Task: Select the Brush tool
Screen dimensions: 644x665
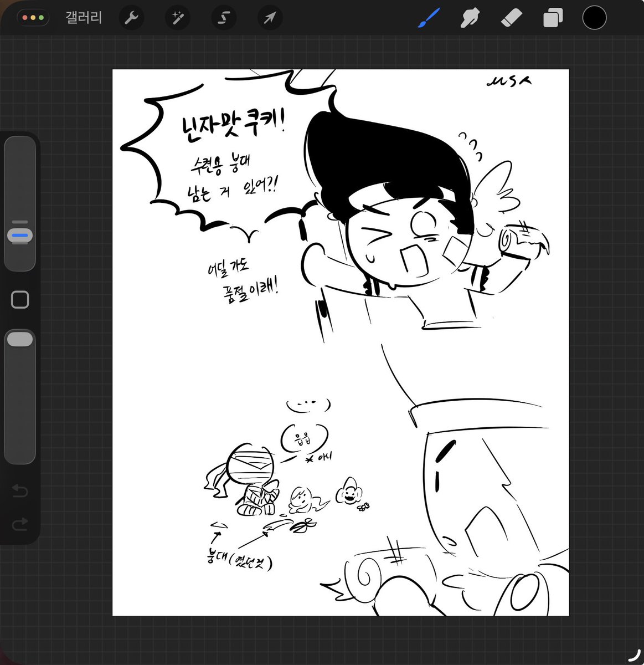Action: click(429, 18)
